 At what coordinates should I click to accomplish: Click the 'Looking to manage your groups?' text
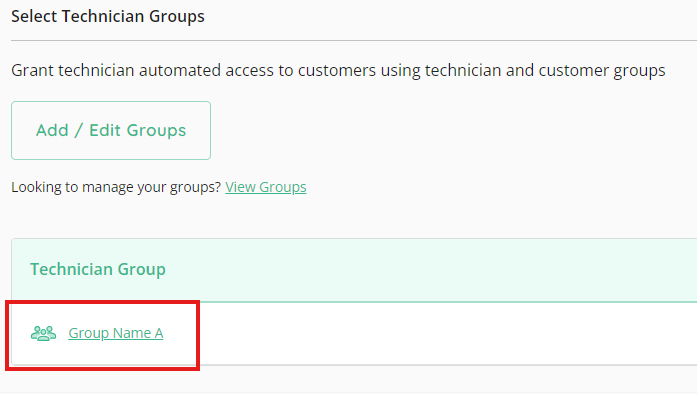116,187
